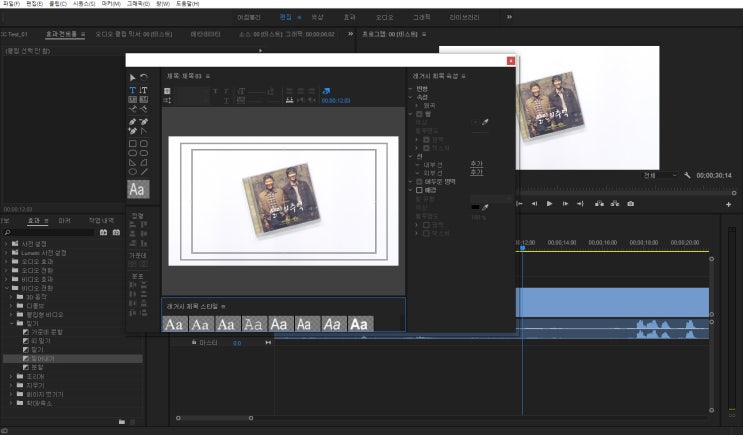Select the Rectangle shape tool

132,144
